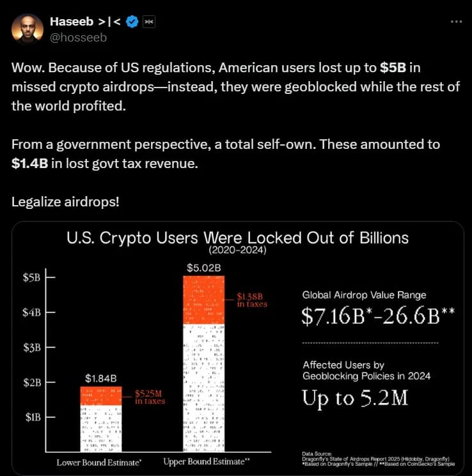Viewport: 472px width, 476px height.
Task: Click the "$525M in taxes" annotation
Action: pos(150,397)
